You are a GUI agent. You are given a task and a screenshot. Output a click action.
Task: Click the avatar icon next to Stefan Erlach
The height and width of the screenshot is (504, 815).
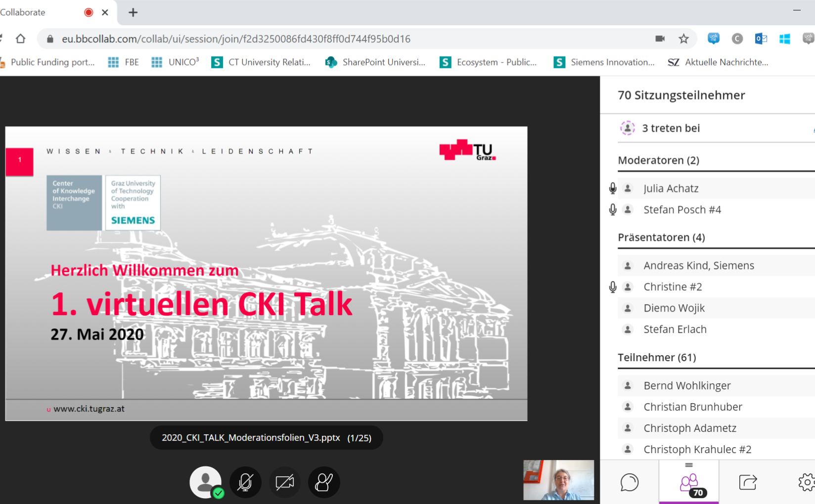[628, 329]
